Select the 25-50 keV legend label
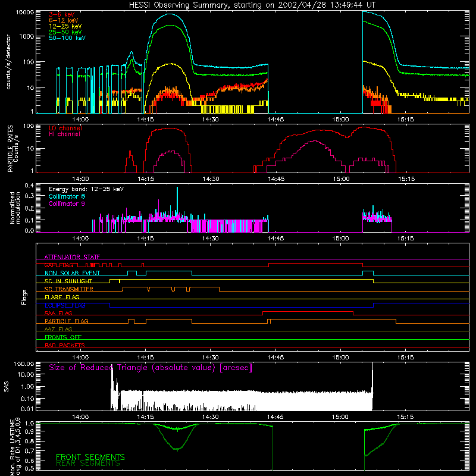The width and height of the screenshot is (476, 476). (65, 32)
